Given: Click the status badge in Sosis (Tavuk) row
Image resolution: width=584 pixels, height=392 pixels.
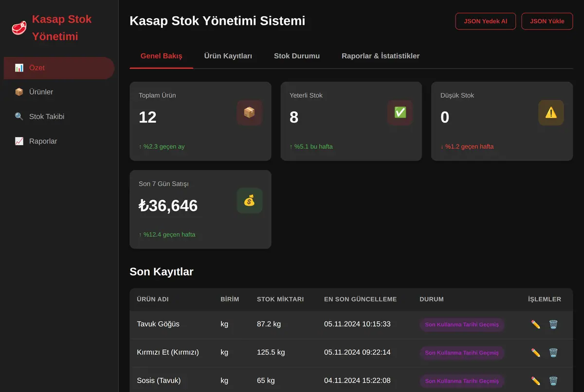Looking at the screenshot, I should (462, 381).
